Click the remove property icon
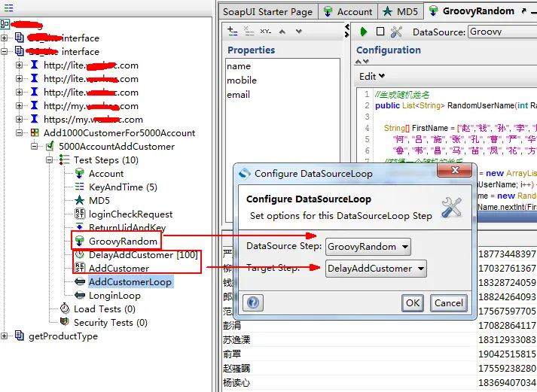This screenshot has width=537, height=392. (x=249, y=31)
